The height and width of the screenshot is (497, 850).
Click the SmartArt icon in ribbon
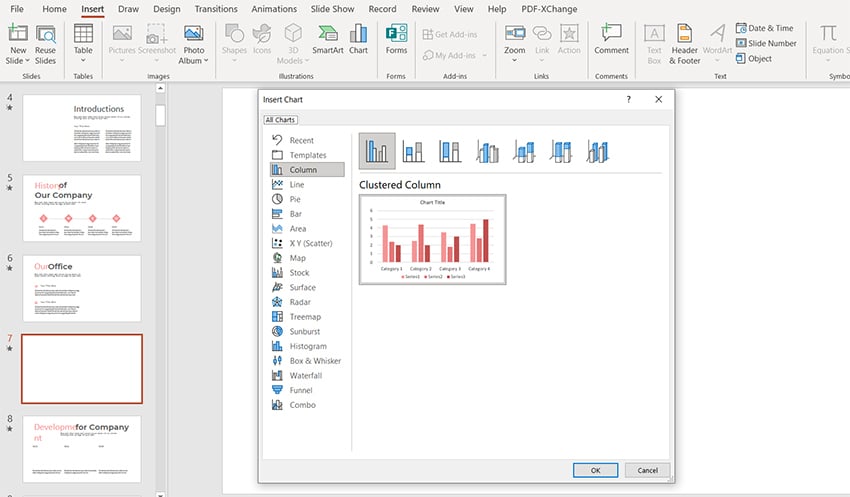327,38
